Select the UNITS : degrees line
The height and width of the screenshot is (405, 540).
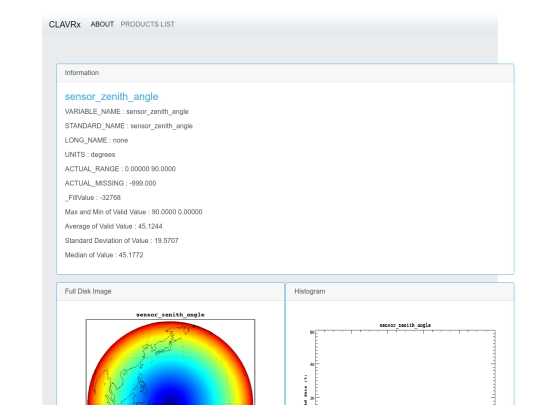[90, 155]
